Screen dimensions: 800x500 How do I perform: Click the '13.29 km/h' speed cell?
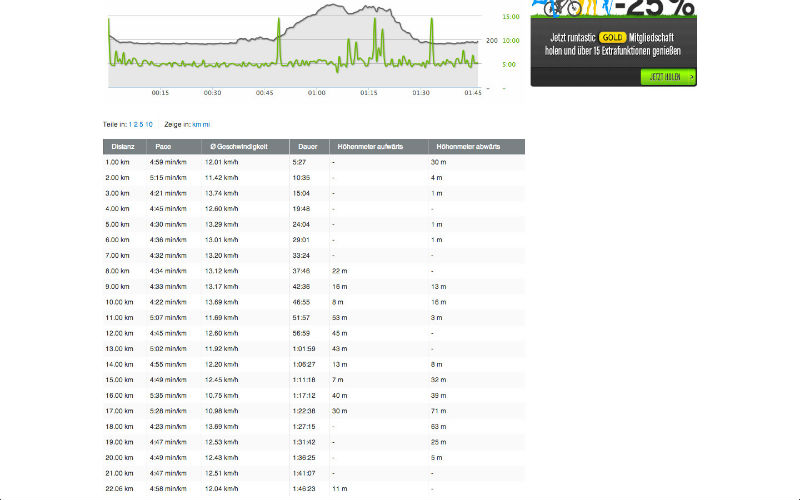[221, 224]
